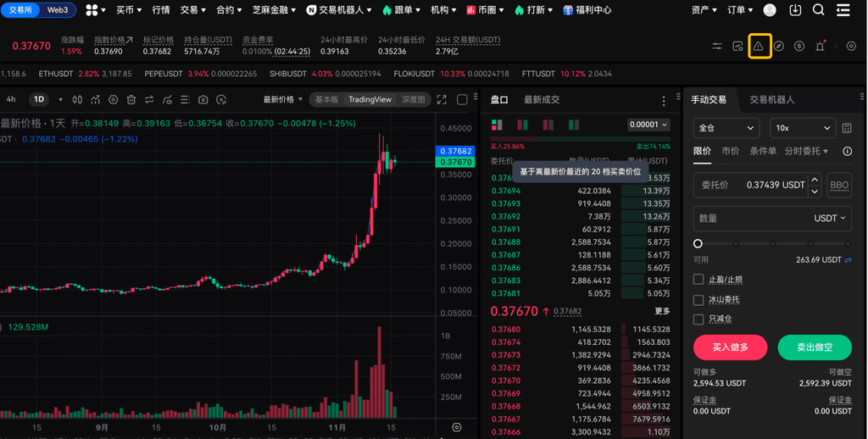Expand chart to fullscreen
868x439 pixels.
[x=441, y=100]
